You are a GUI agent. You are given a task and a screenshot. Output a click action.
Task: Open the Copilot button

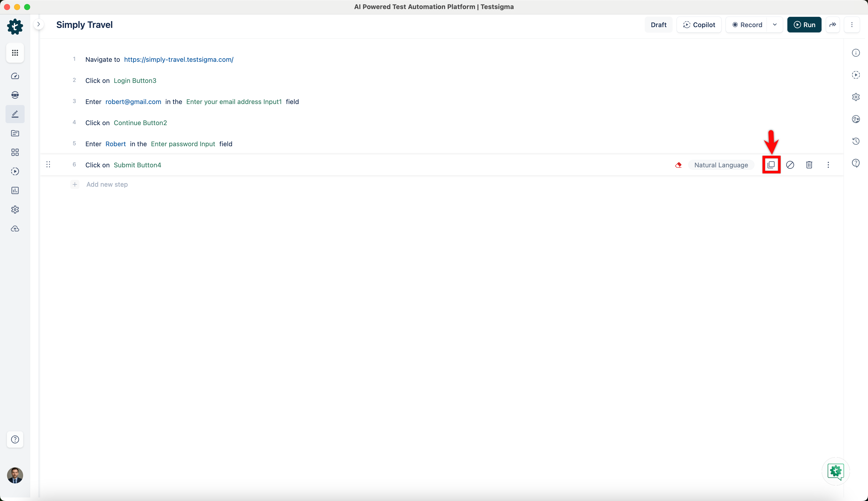point(699,25)
